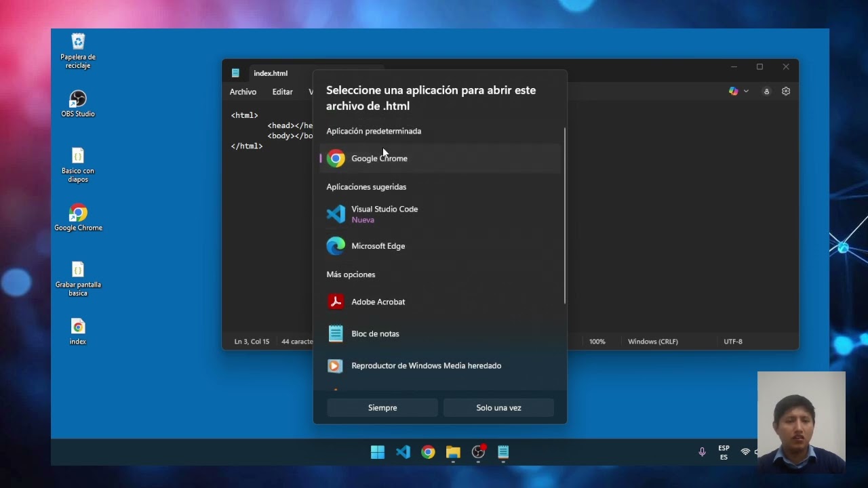Viewport: 868px width, 488px height.
Task: Select the Grabar pantalla basica desktop file
Action: point(78,279)
